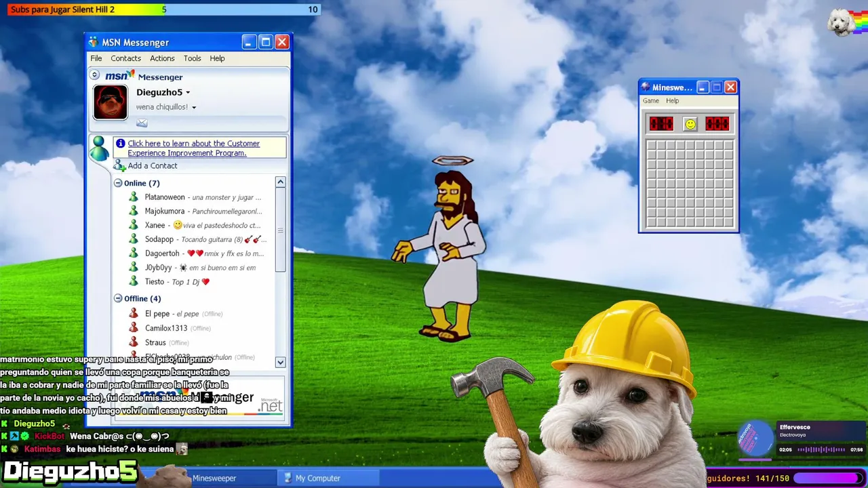This screenshot has height=488, width=868.
Task: Click the green buddy icon beside Majokumora
Action: pyautogui.click(x=134, y=211)
